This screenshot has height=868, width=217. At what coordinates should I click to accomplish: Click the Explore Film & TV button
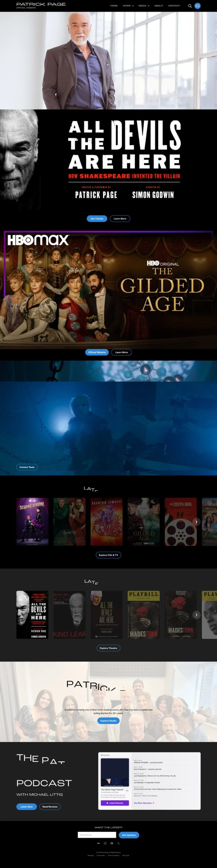[108, 555]
